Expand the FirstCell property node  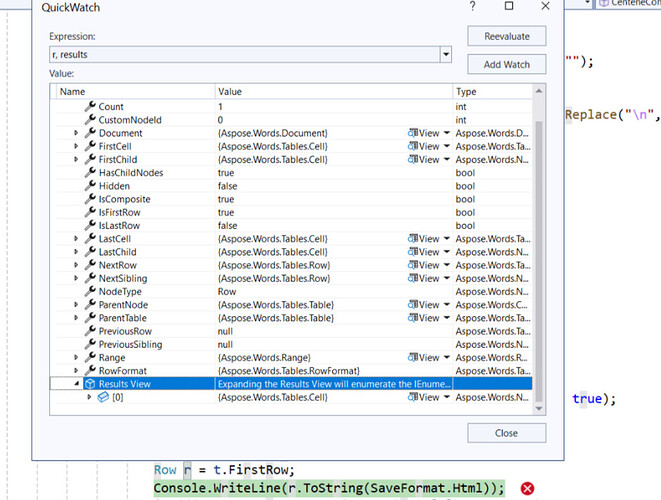coord(77,146)
